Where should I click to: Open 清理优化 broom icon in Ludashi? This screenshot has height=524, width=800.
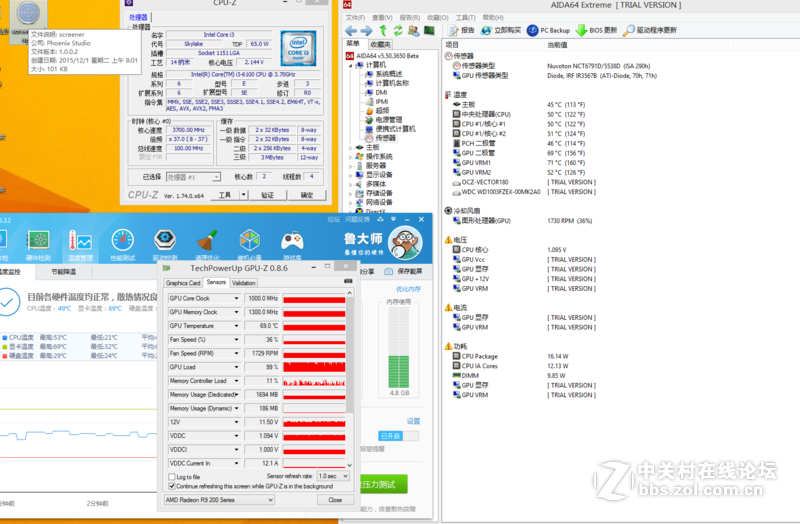pyautogui.click(x=207, y=245)
